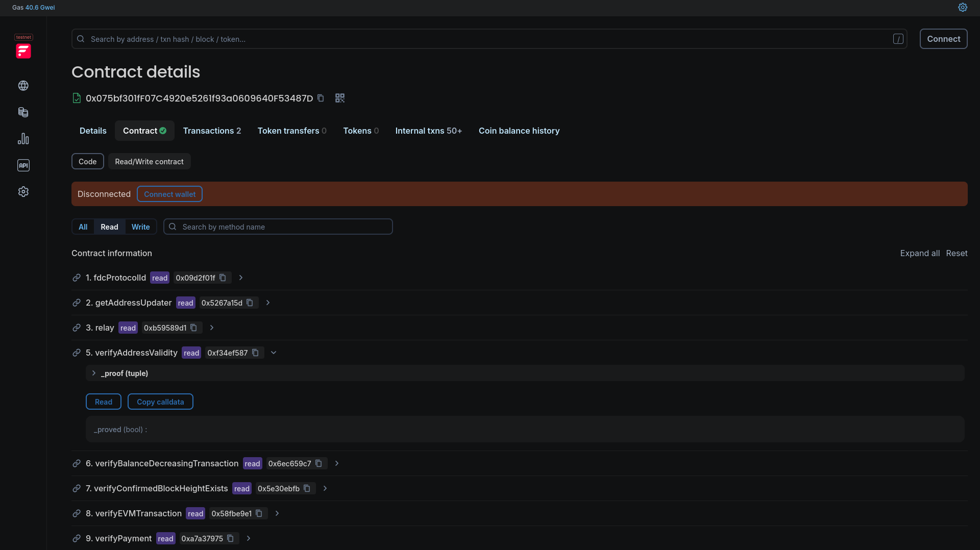Expand the getAddressUpdater method
980x550 pixels.
point(268,303)
